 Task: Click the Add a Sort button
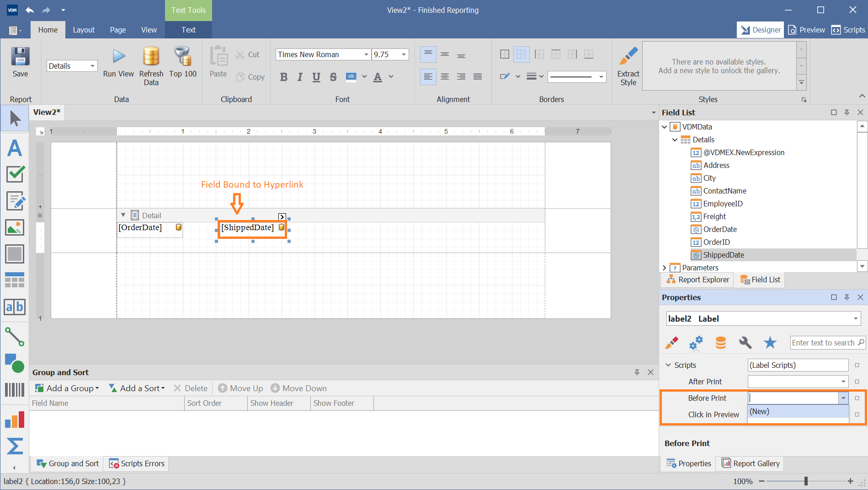coord(137,388)
